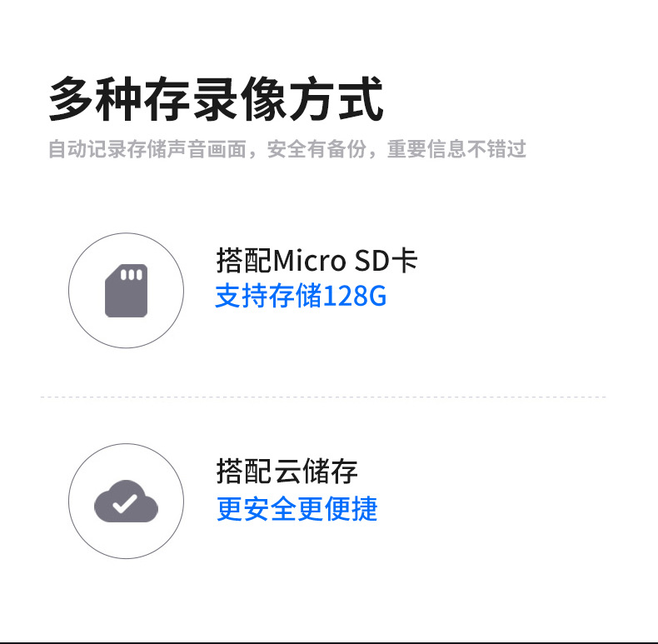The image size is (658, 644).
Task: Open the blue 更安全更便捷 link
Action: (x=297, y=508)
